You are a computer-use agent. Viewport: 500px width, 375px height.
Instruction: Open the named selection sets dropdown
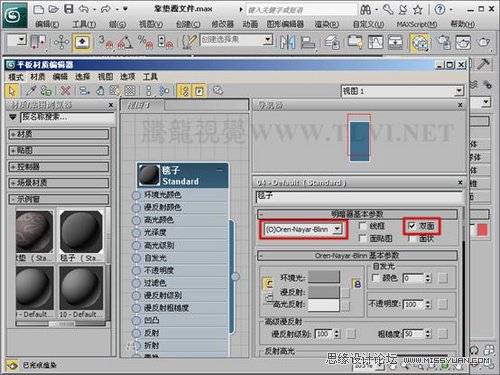click(x=268, y=40)
